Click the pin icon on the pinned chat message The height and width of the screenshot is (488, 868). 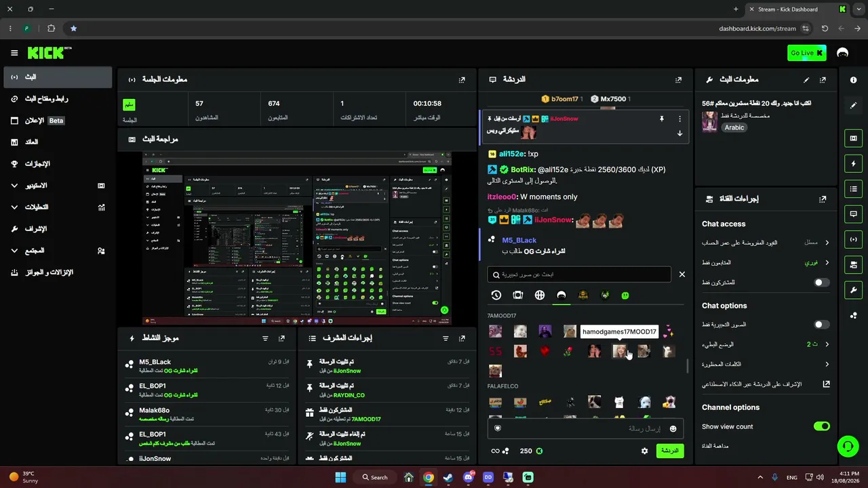(662, 119)
